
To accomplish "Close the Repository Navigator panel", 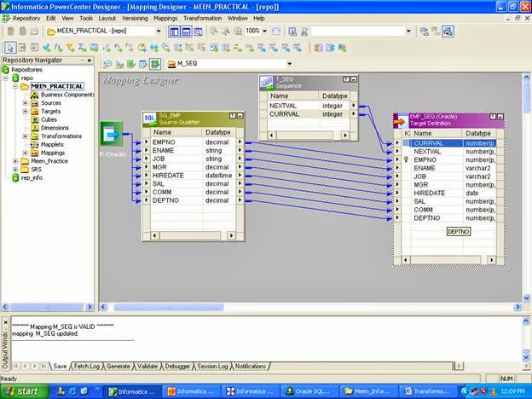I will click(90, 61).
